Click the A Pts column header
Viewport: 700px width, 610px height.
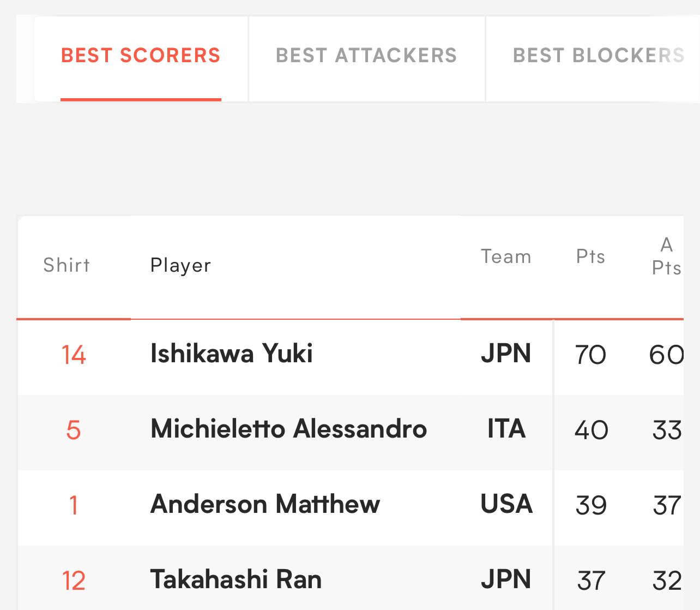pos(667,256)
